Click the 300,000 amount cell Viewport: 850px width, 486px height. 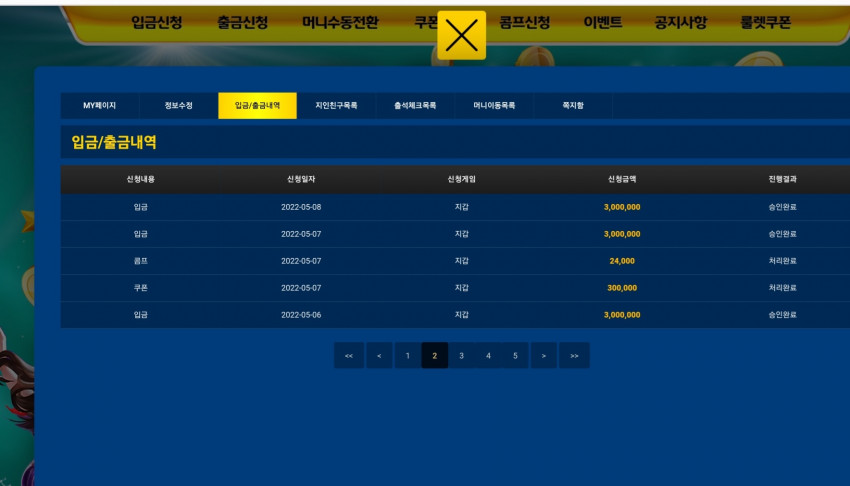(x=622, y=288)
